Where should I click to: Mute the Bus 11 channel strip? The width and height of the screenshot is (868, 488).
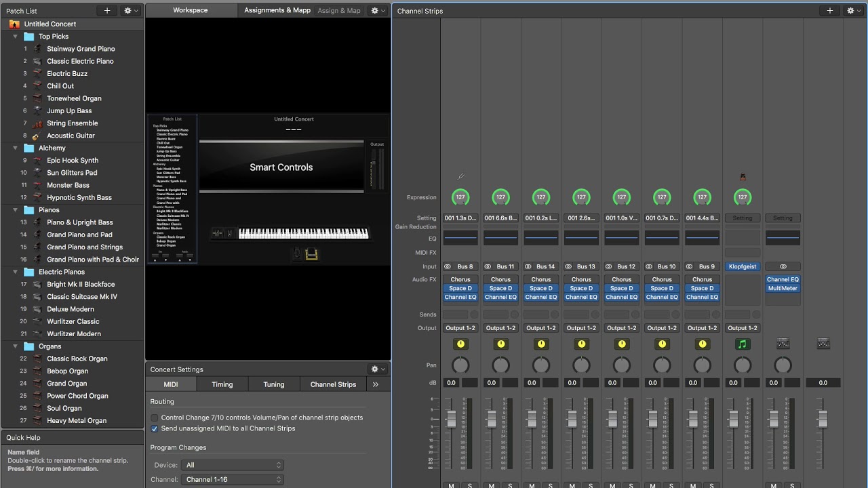tap(492, 485)
